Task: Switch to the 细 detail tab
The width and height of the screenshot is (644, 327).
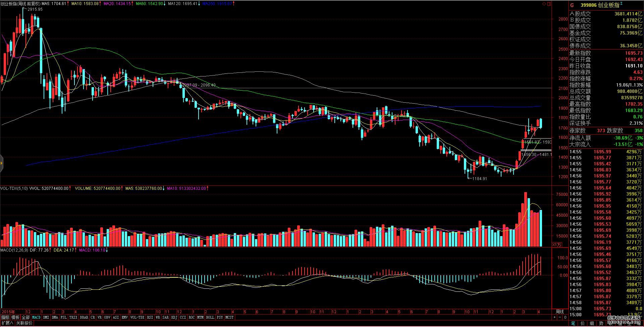Action: [592, 323]
